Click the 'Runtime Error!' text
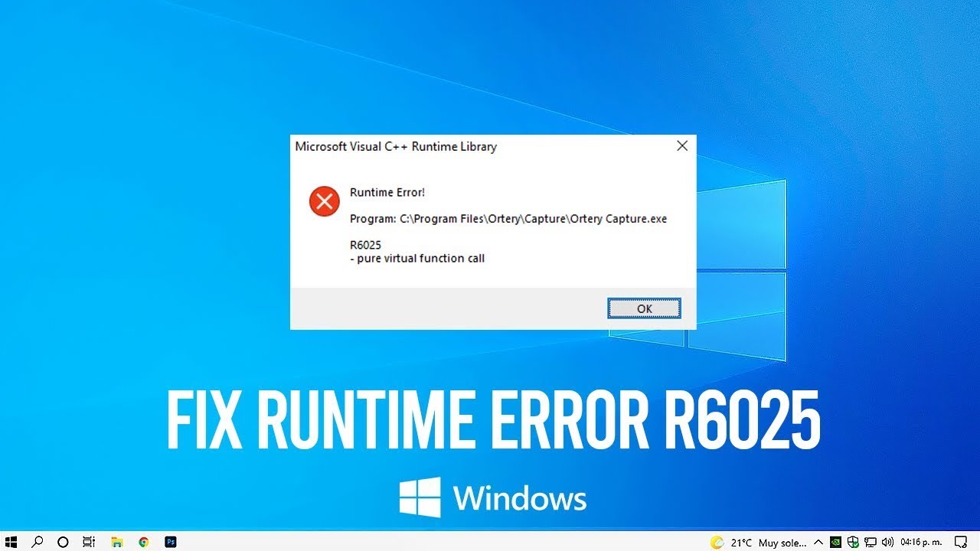 [x=387, y=192]
